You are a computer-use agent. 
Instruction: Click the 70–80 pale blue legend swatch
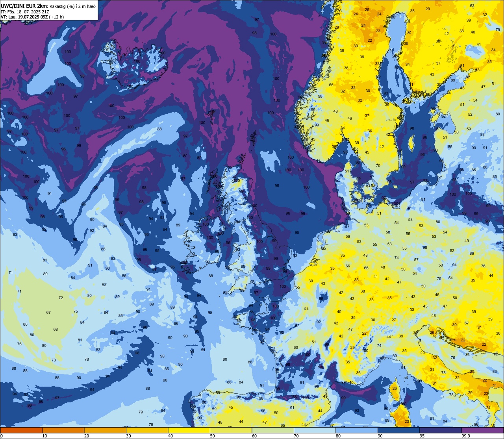pos(315,430)
